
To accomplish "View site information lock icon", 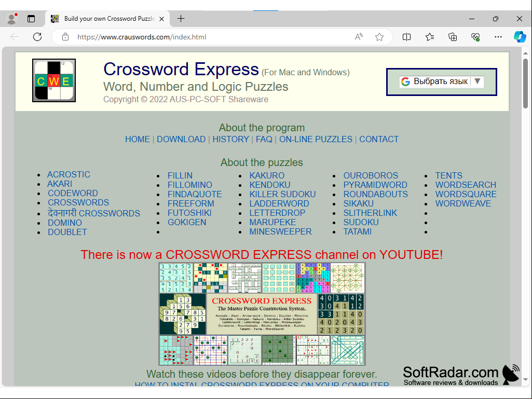I will (x=65, y=37).
